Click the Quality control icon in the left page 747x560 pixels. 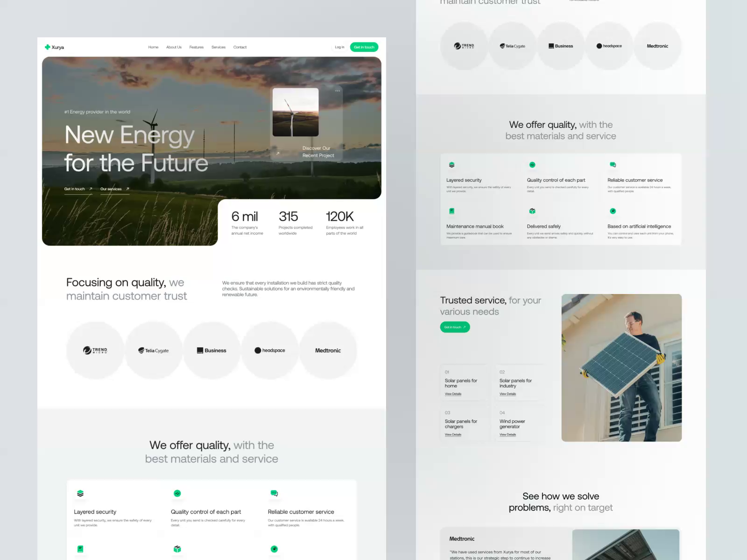pyautogui.click(x=177, y=493)
